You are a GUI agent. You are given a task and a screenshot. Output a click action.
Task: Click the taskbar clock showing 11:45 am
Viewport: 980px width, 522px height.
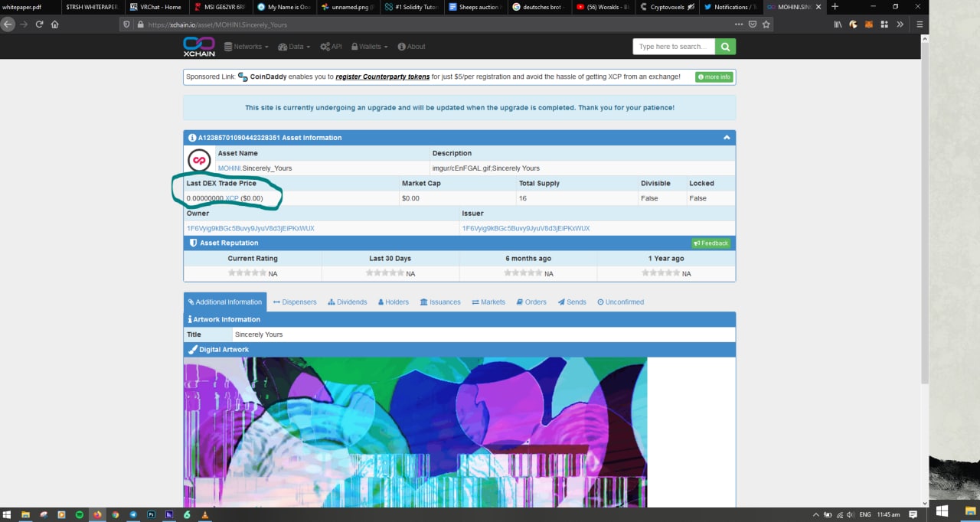click(x=888, y=514)
